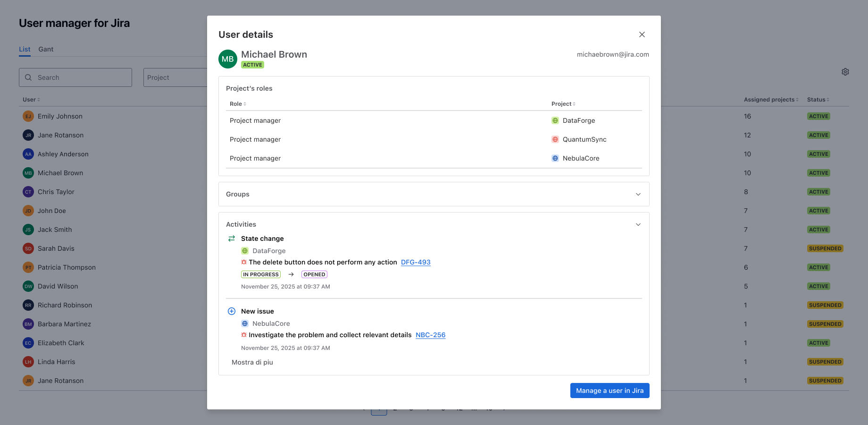868x425 pixels.
Task: Click the NebulaCore project icon
Action: (555, 158)
